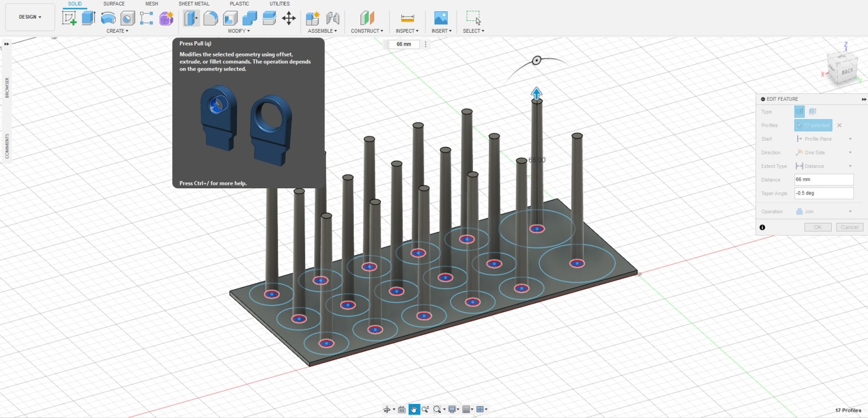Click Cancel in Edit Feature

[849, 227]
